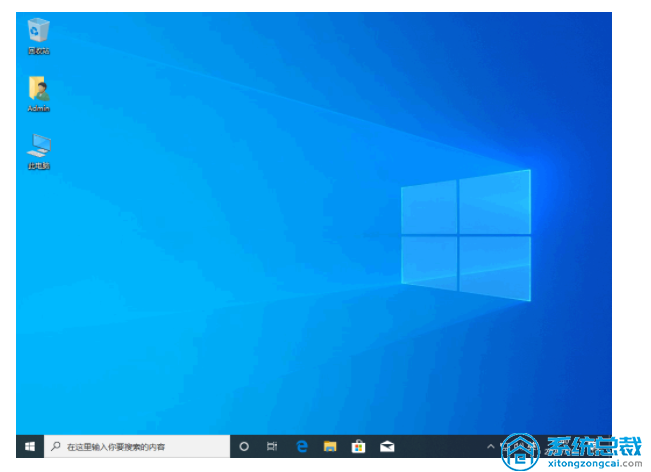Launch Microsoft Edge from the taskbar
Viewport: 651px width, 472px height.
click(x=302, y=446)
